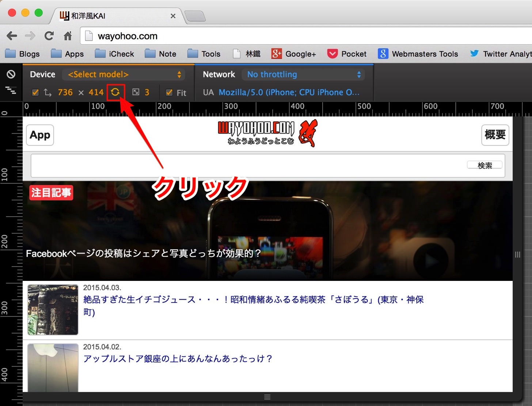
Task: Open the アップルストア銀座 article link
Action: coord(178,358)
